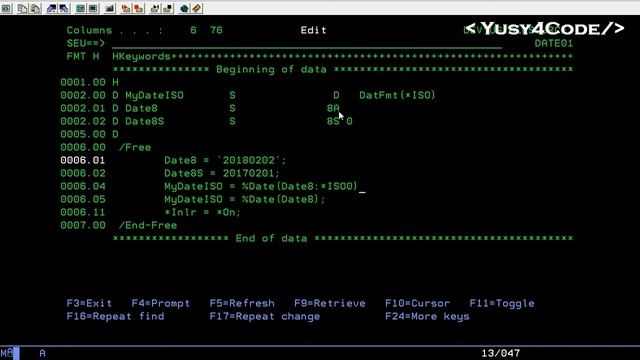Viewport: 640px width, 360px height.
Task: Click sequence number 0007.00
Action: pyautogui.click(x=83, y=225)
